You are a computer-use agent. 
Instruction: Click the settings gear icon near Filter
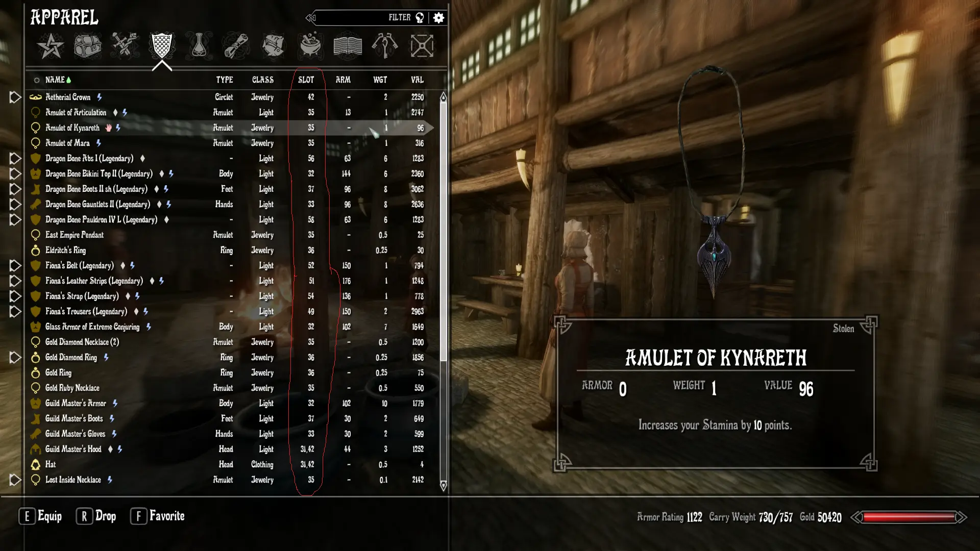pos(439,18)
